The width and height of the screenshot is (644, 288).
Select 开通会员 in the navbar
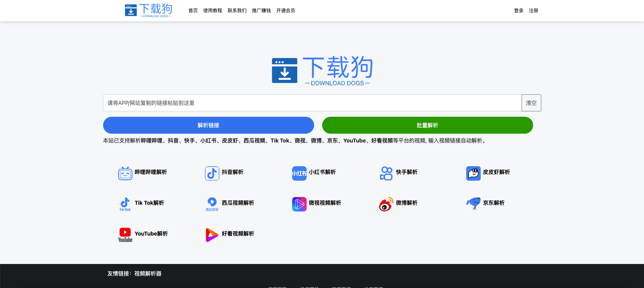[286, 10]
